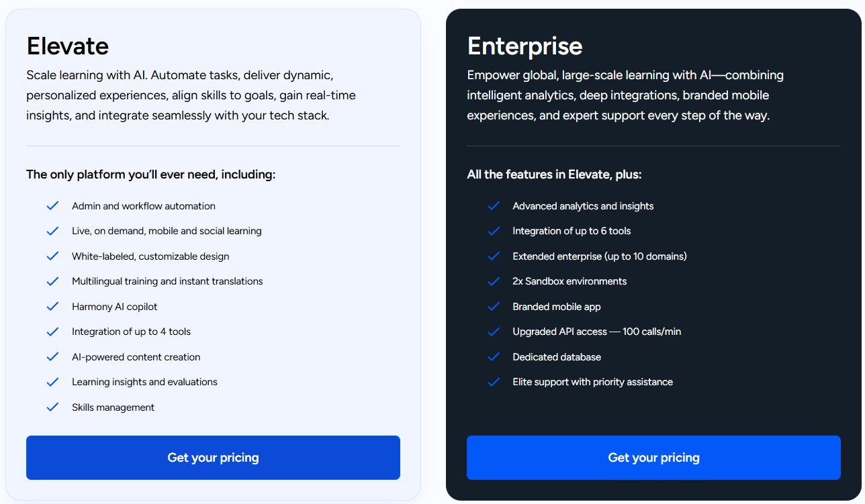Image resolution: width=865 pixels, height=504 pixels.
Task: Click checkmark next to 2x Sandbox environments
Action: pyautogui.click(x=494, y=281)
